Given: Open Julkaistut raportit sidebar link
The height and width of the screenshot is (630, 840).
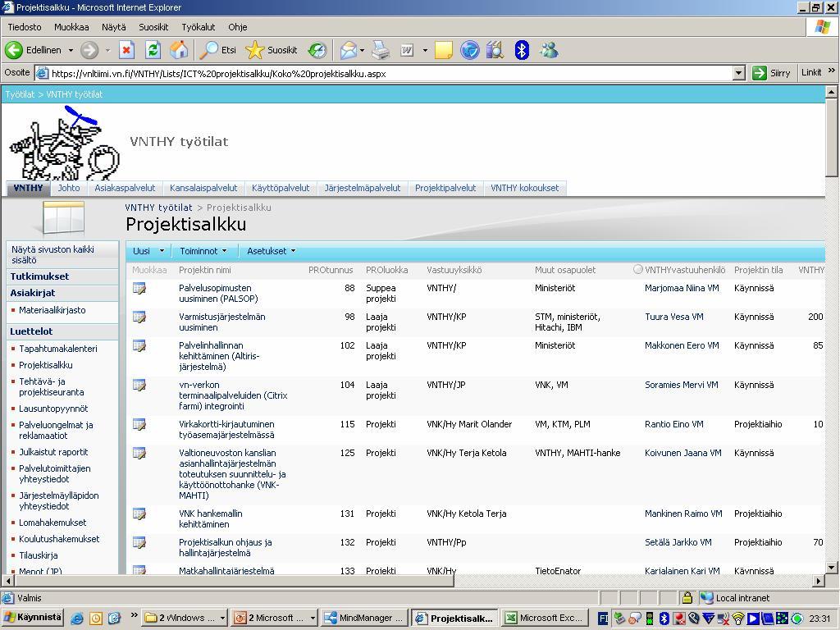Looking at the screenshot, I should click(53, 452).
